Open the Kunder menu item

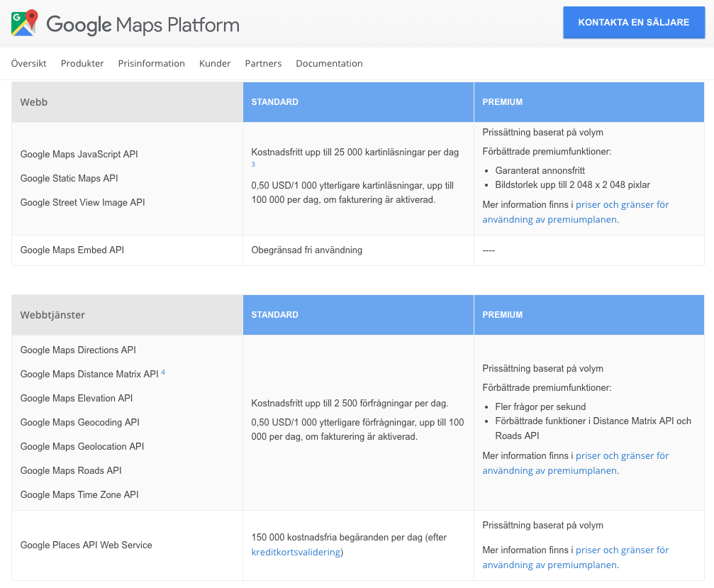[215, 63]
